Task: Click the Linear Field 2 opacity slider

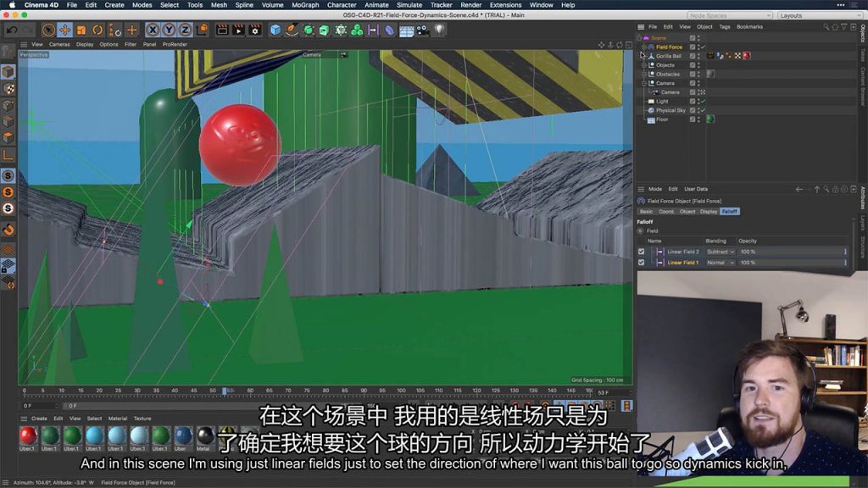Action: point(793,252)
